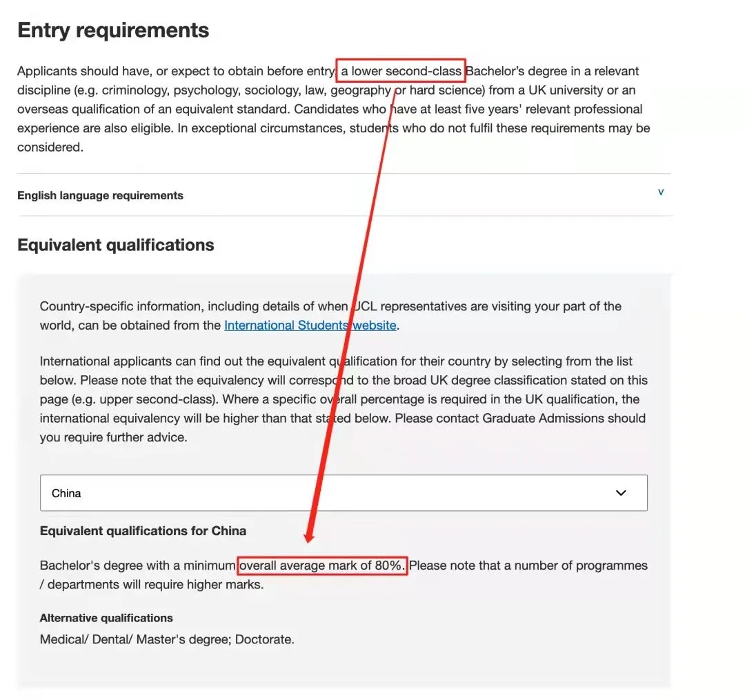Open the International Students website link
The width and height of the screenshot is (745, 700).
310,326
